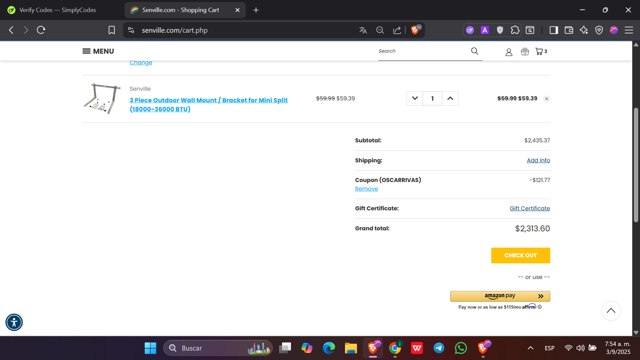Go back to the previous page

point(11,30)
